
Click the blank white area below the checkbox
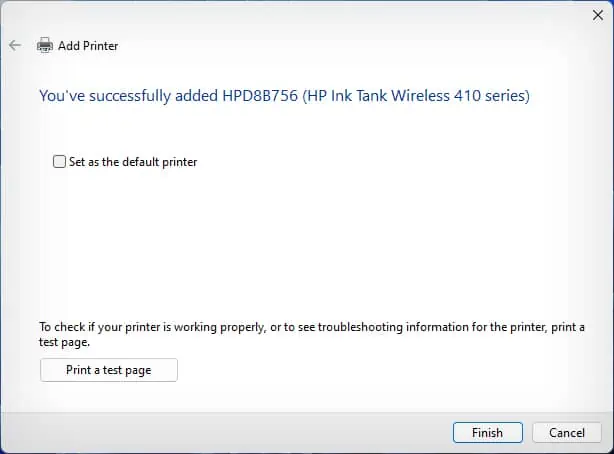click(300, 240)
